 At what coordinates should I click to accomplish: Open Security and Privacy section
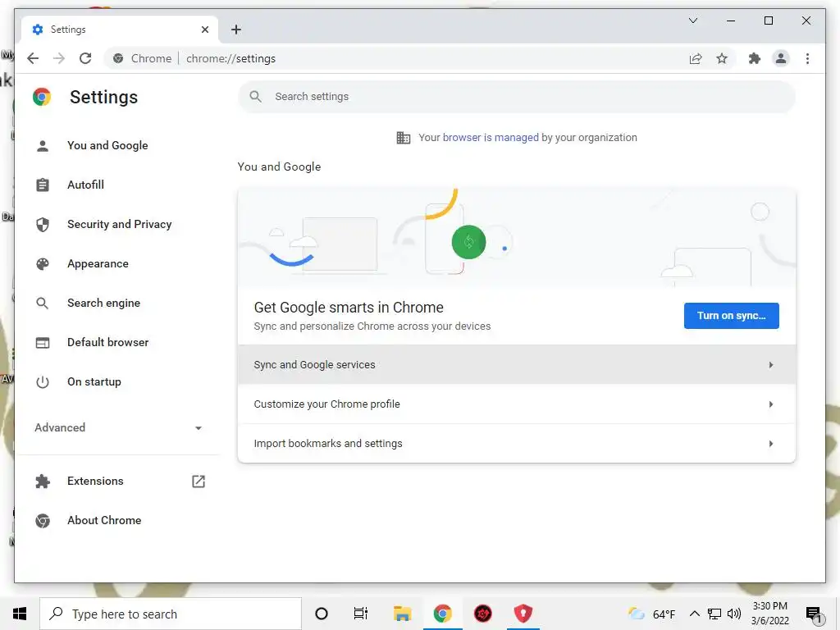pos(119,225)
